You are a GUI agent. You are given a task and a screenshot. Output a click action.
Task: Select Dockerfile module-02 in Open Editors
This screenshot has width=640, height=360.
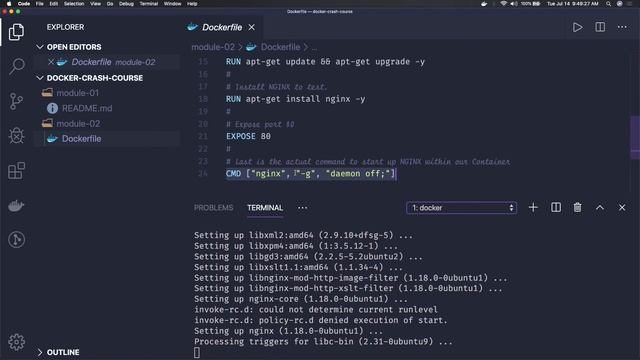tap(113, 62)
